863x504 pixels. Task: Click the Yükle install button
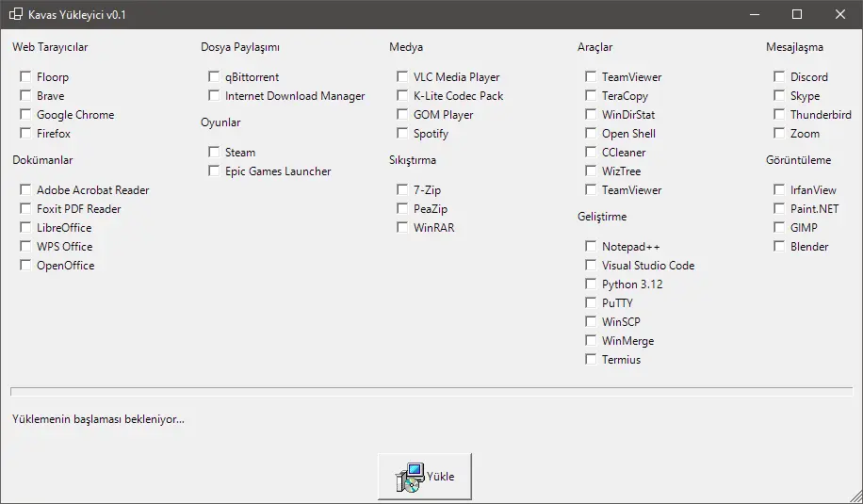424,477
